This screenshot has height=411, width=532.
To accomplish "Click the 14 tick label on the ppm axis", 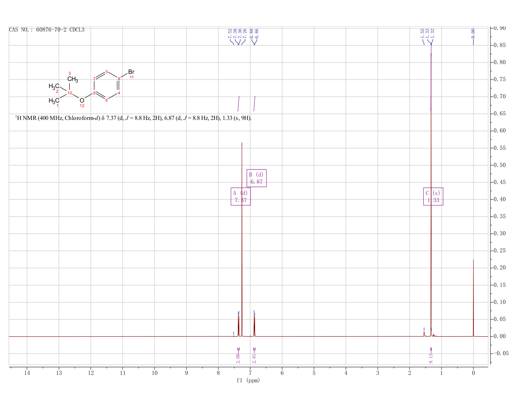I will 27,373.
